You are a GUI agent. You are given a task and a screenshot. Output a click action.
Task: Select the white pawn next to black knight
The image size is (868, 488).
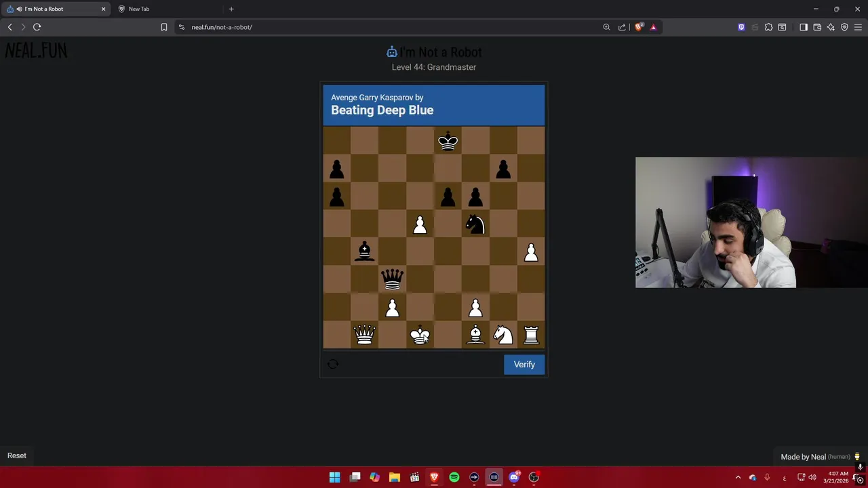420,224
